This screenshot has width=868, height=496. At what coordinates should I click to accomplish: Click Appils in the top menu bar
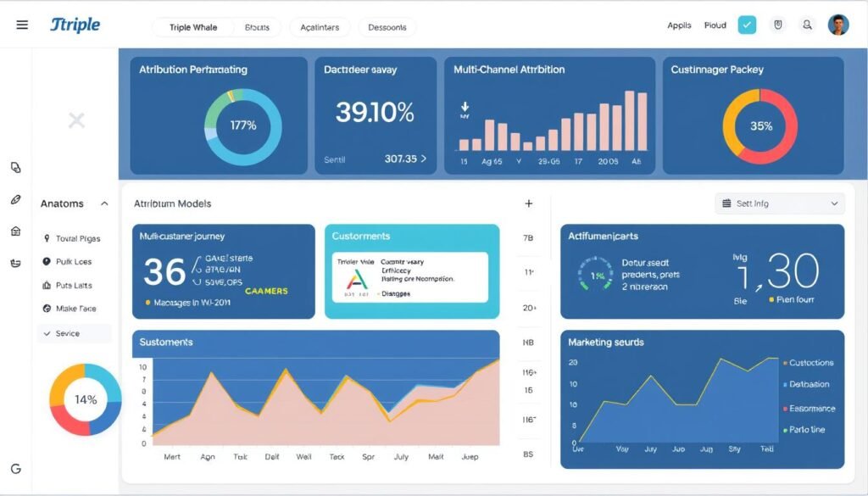pyautogui.click(x=678, y=25)
